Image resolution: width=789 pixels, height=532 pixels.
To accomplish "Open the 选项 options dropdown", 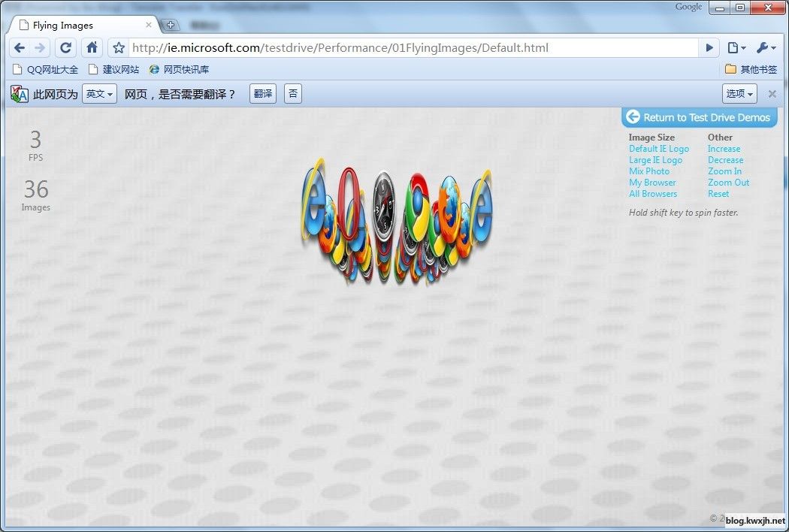I will [x=739, y=94].
